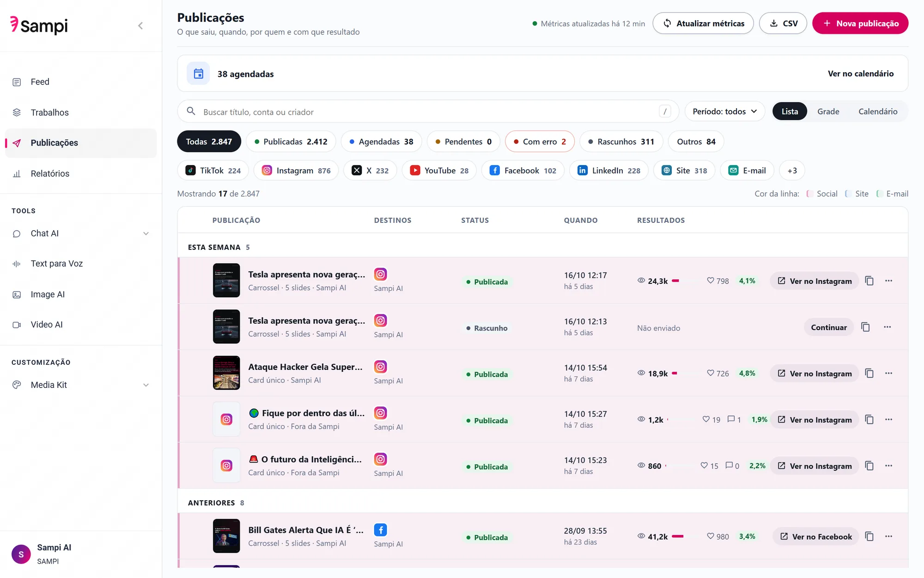Filter by Publicadas status

291,141
